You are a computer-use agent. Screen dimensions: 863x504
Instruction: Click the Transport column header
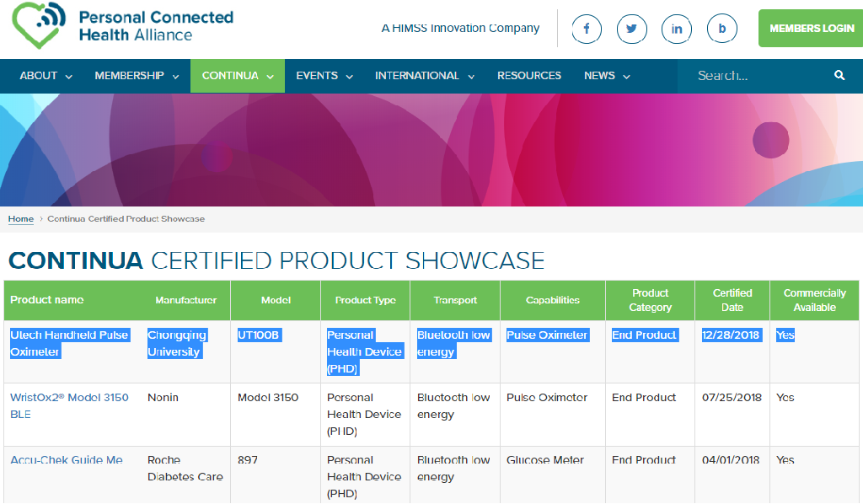pos(455,300)
